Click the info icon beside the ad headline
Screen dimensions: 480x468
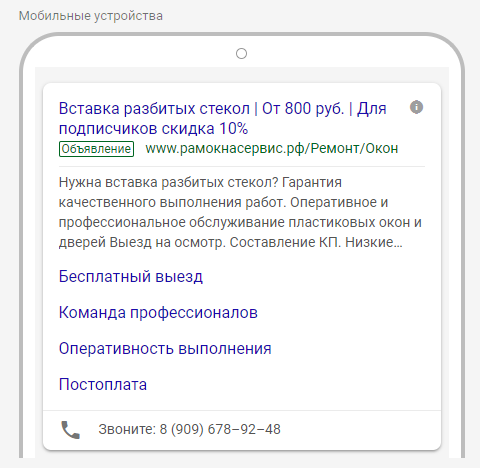click(416, 107)
